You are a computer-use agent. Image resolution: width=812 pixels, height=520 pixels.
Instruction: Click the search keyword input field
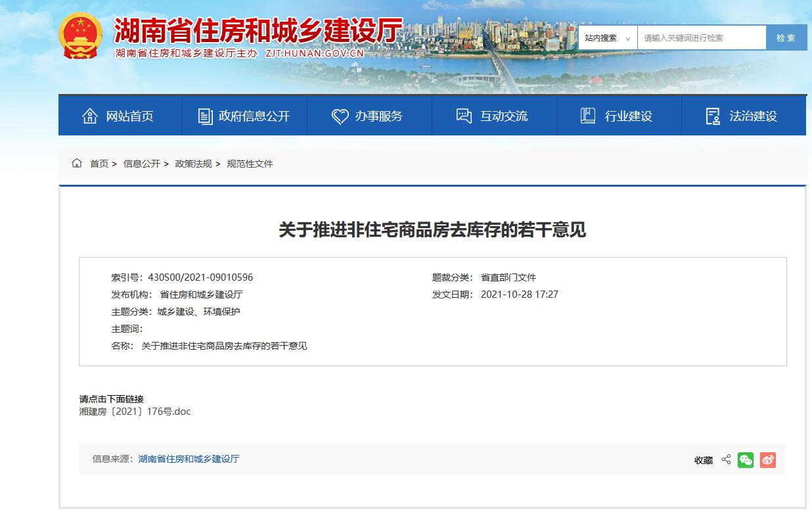pyautogui.click(x=700, y=37)
